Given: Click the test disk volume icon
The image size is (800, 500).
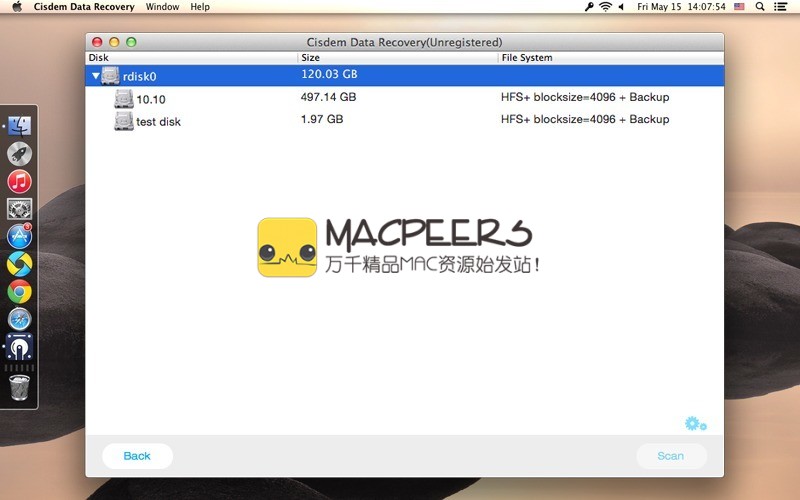Looking at the screenshot, I should [x=123, y=121].
